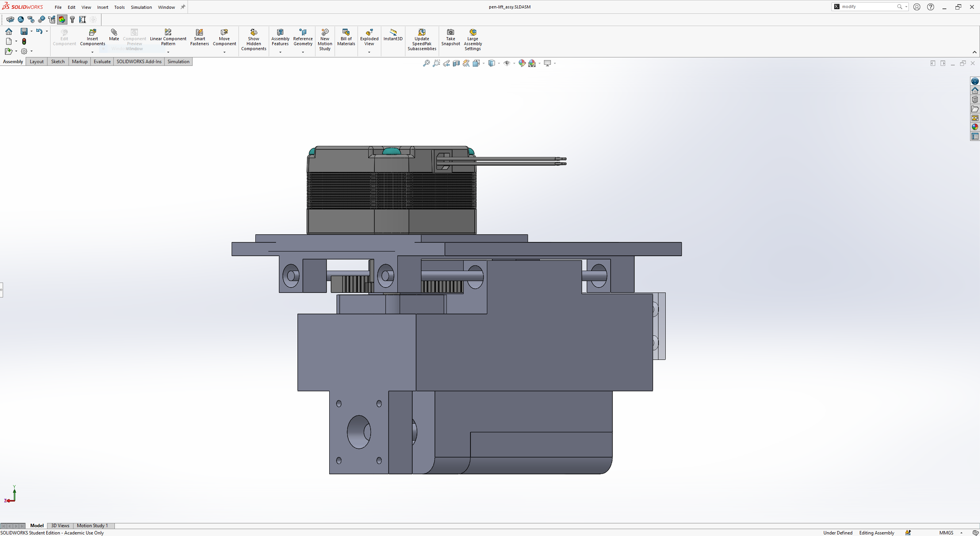
Task: Open the Tools menu
Action: pos(119,7)
